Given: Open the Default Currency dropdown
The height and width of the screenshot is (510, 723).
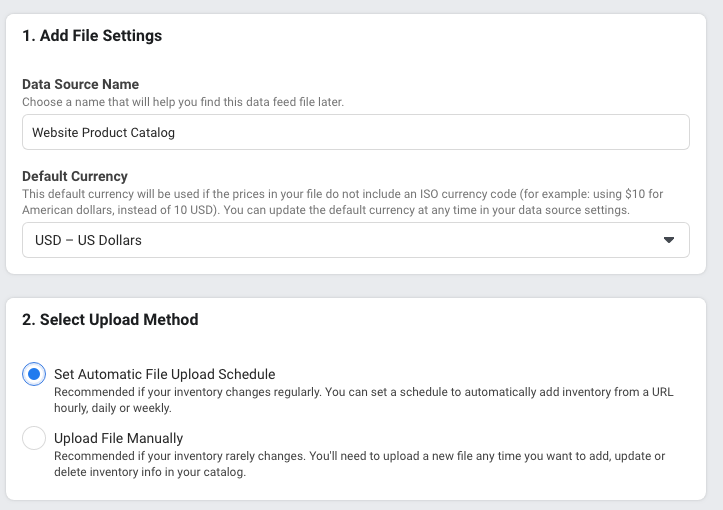Looking at the screenshot, I should 355,240.
